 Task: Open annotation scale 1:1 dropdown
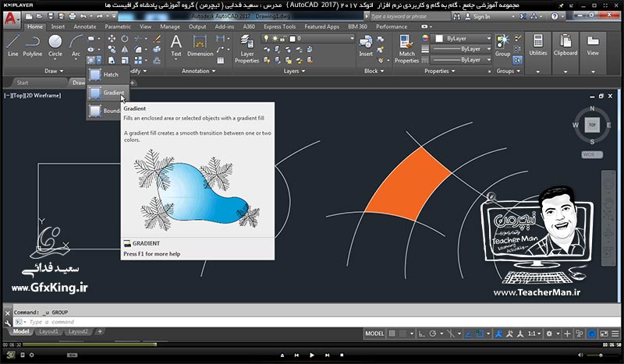[534, 334]
